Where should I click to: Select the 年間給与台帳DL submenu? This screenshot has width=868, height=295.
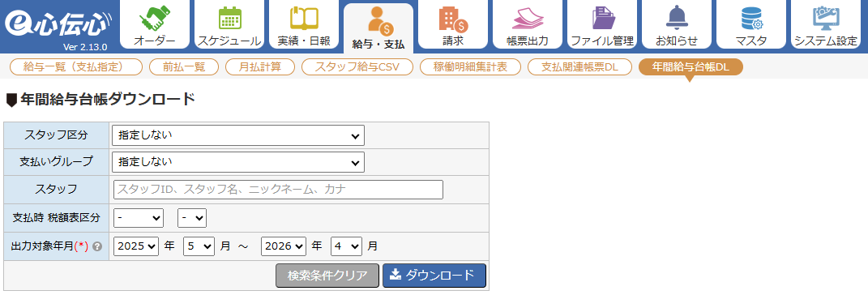click(x=691, y=67)
